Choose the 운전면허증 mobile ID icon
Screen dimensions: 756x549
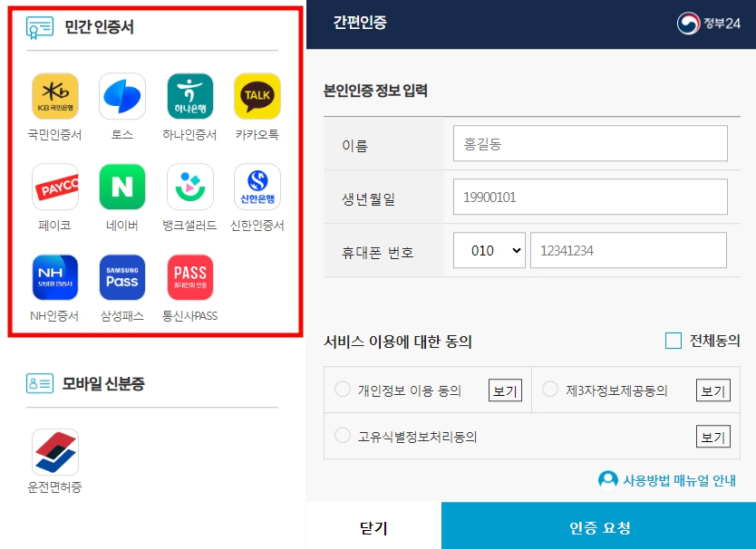coord(55,452)
